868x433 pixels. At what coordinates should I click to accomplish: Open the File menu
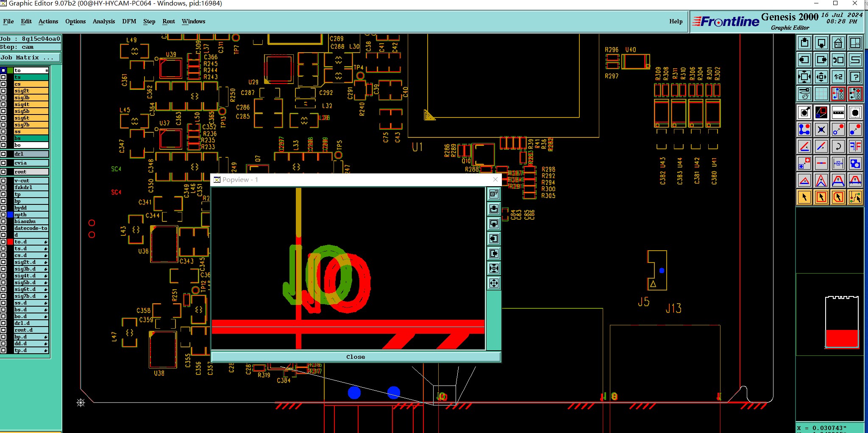click(x=8, y=21)
